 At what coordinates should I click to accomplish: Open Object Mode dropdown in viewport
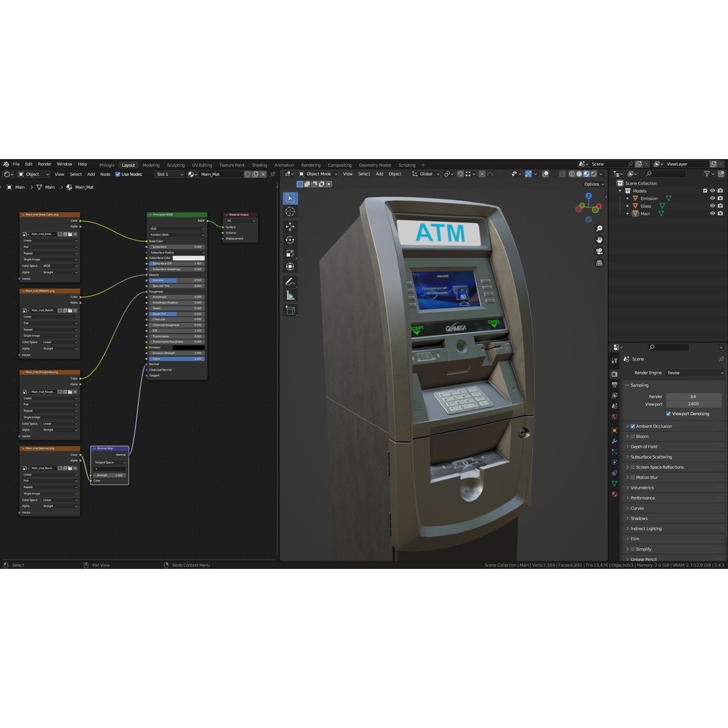318,174
